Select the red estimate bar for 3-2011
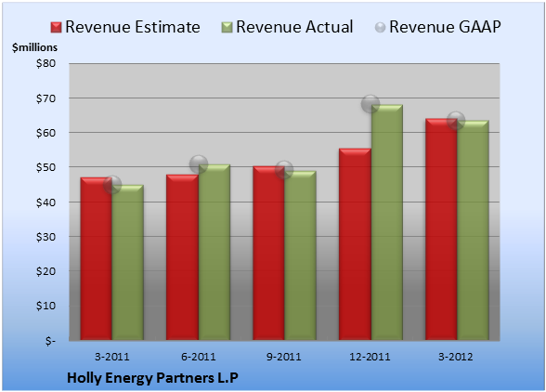 click(x=97, y=259)
